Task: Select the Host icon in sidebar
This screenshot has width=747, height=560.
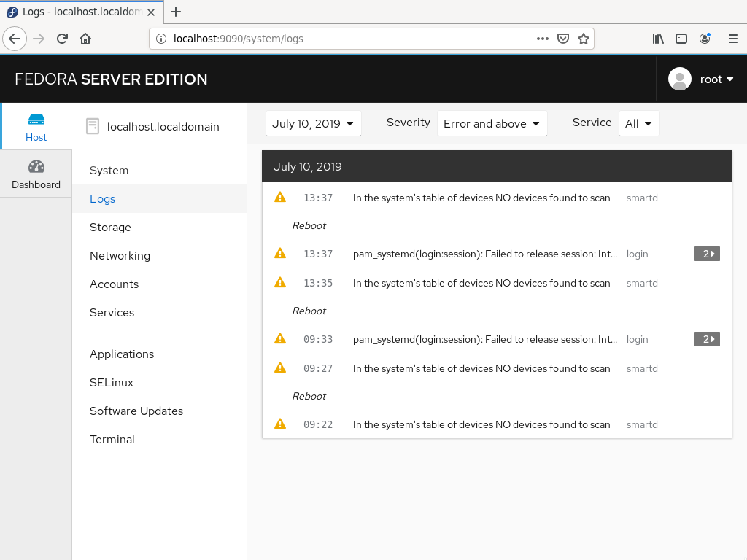Action: coord(36,120)
